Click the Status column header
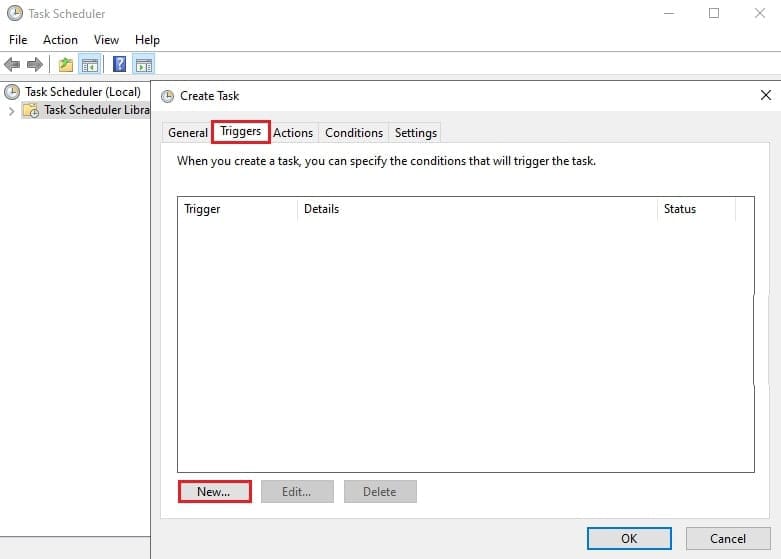The height and width of the screenshot is (559, 781). (696, 209)
